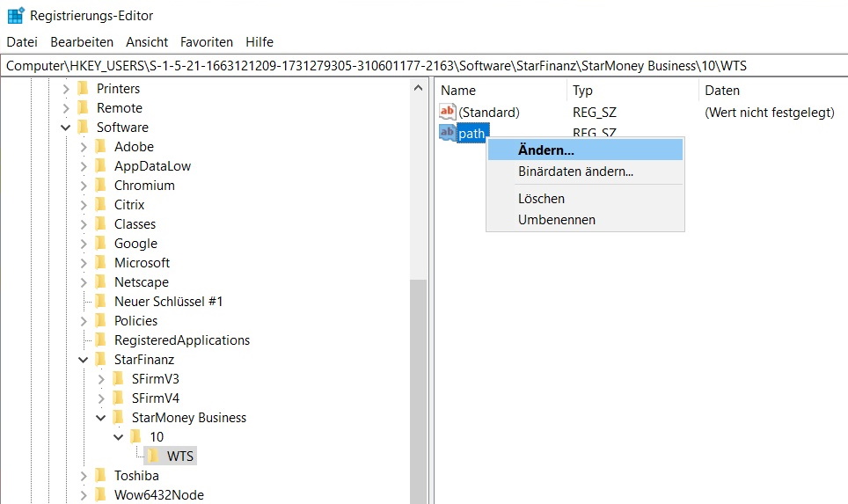
Task: Click the folder icon of key 10
Action: 135,437
